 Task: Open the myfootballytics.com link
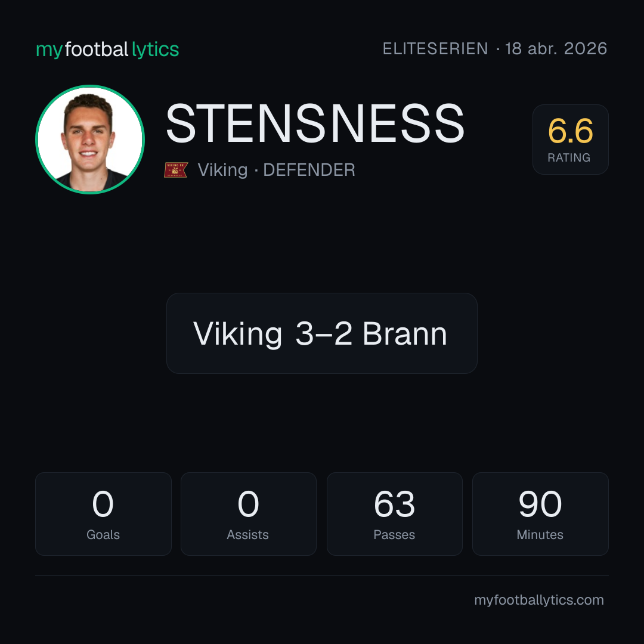tap(539, 600)
